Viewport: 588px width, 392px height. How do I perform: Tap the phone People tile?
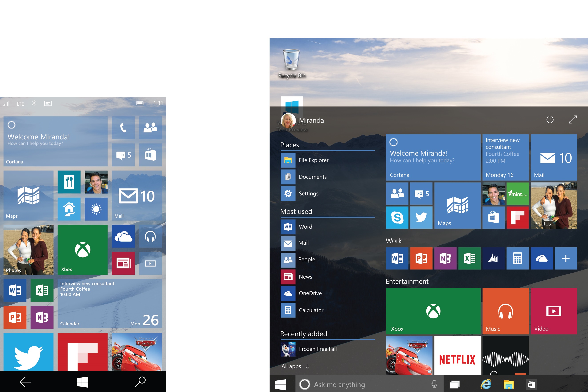pyautogui.click(x=150, y=128)
